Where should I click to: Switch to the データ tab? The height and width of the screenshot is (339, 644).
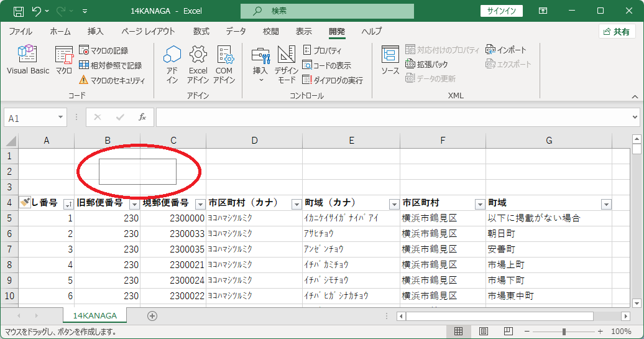[236, 31]
